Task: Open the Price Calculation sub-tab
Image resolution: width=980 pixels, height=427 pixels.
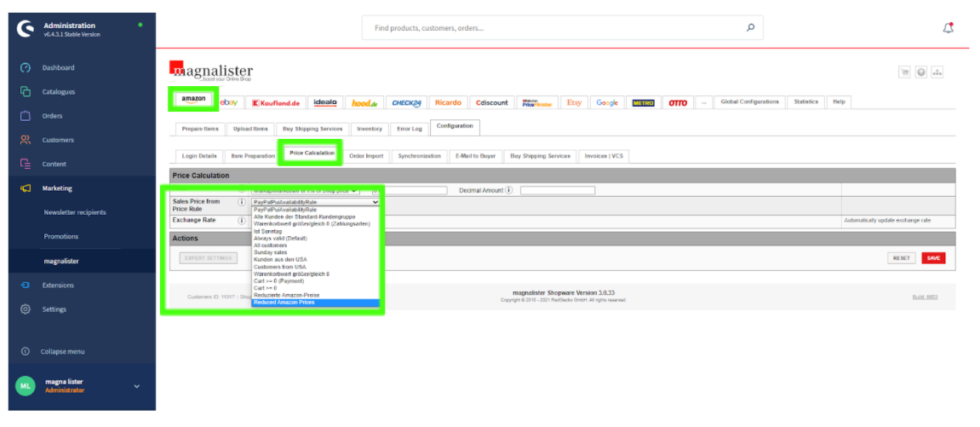Action: tap(312, 153)
